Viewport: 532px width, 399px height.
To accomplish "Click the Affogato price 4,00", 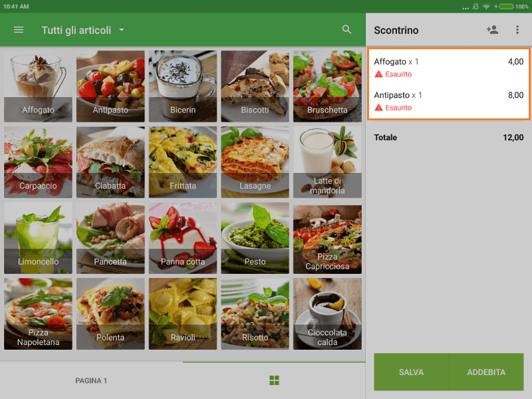I will coord(515,61).
